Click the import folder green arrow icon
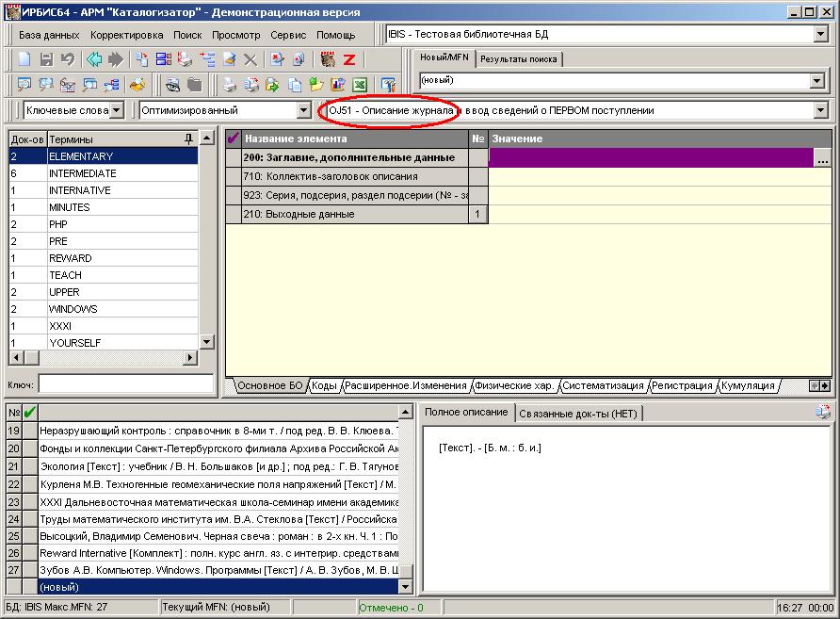840x619 pixels. (316, 84)
